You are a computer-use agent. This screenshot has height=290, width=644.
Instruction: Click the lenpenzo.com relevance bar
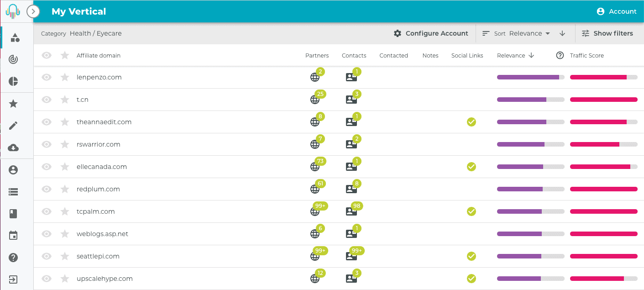click(531, 77)
